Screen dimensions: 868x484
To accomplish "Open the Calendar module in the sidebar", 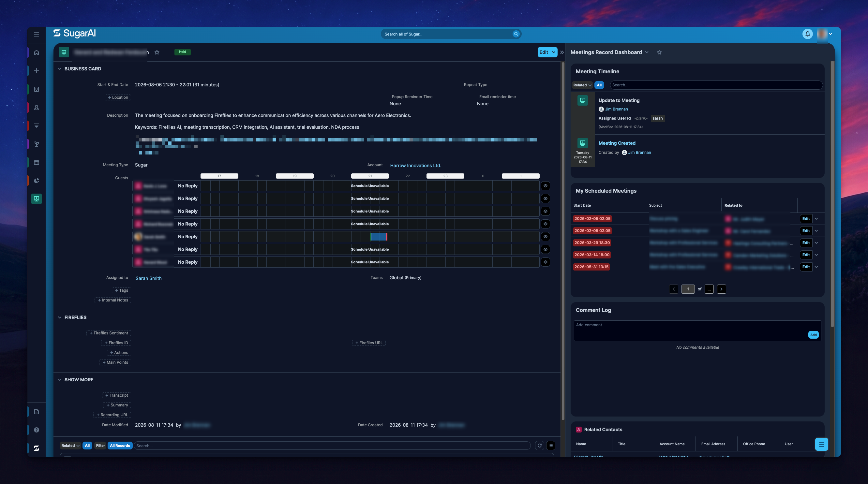I will tap(37, 162).
